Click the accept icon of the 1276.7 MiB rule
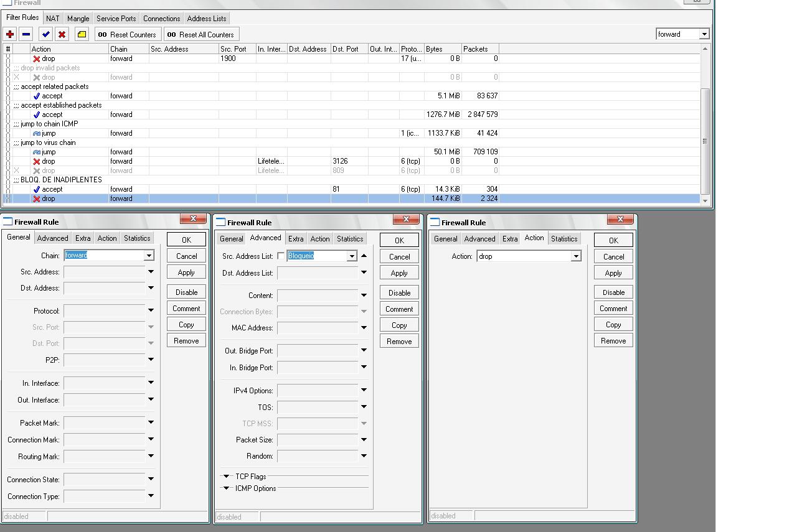The width and height of the screenshot is (797, 532). [x=37, y=114]
